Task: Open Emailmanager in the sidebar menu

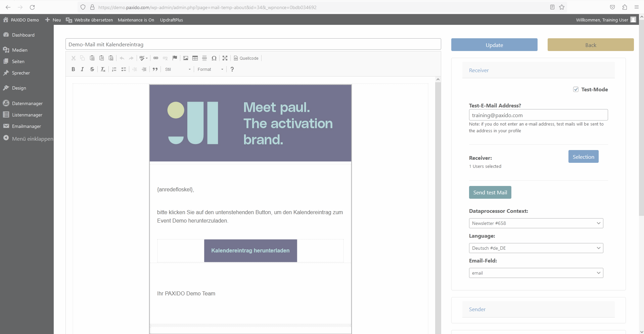Action: [26, 126]
